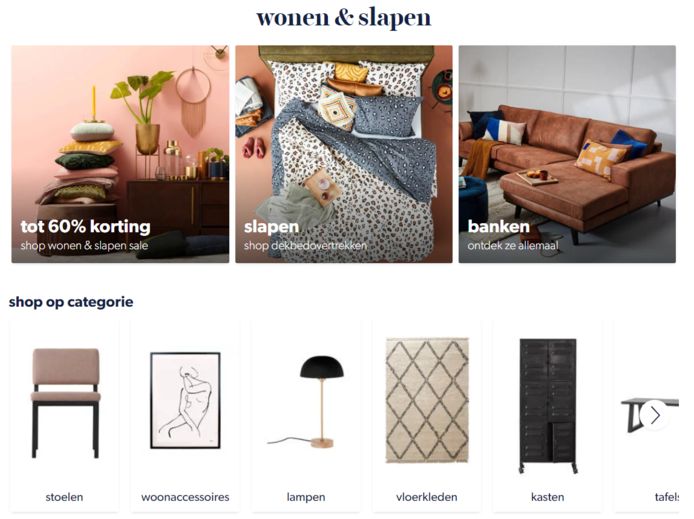This screenshot has height=519, width=694.
Task: Go to the 'lampen' category
Action: click(306, 497)
